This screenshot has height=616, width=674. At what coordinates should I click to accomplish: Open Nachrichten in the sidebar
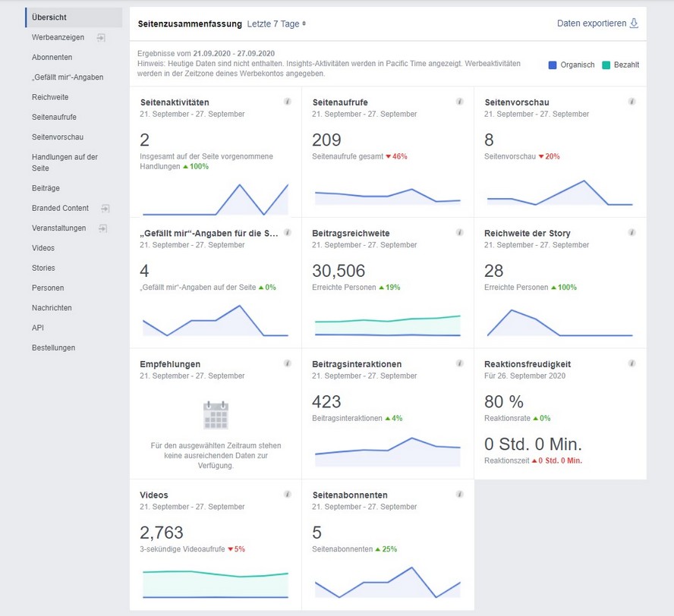tap(52, 307)
